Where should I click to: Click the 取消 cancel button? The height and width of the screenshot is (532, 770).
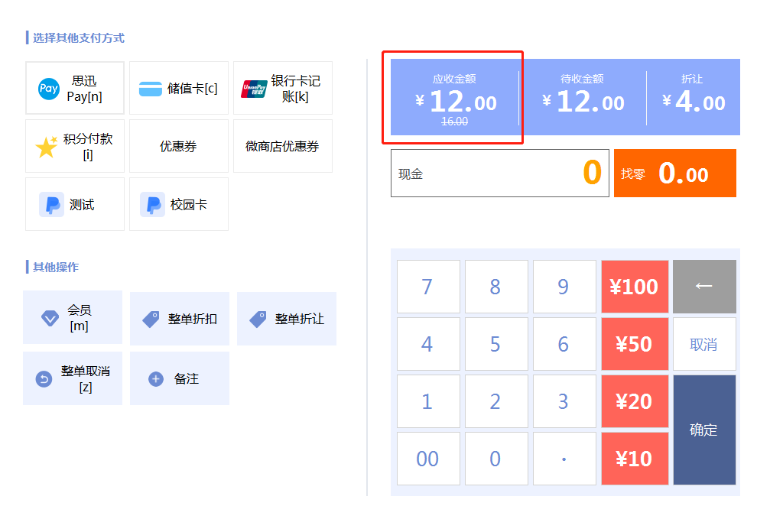[x=704, y=344]
